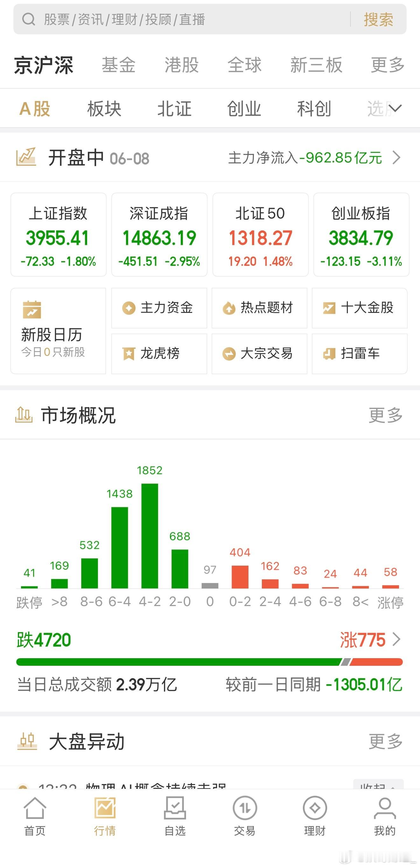Tap 较前一日同期 -1305.01亿 text

pos(314,684)
